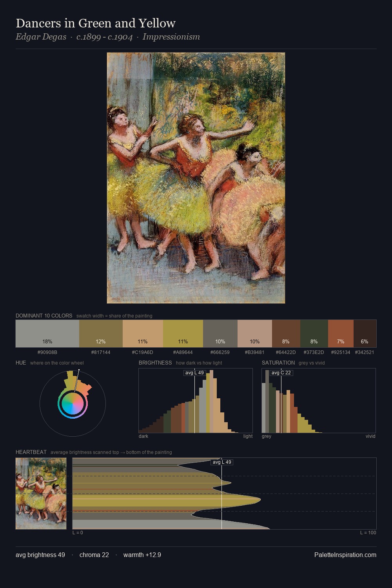Click the #64422D hex code label
392x588 pixels.
[286, 352]
